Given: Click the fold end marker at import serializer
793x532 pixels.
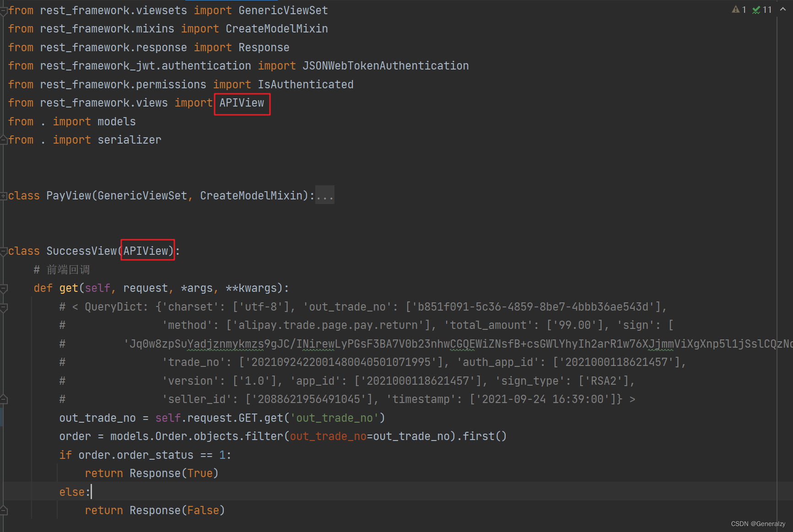Looking at the screenshot, I should click(4, 140).
